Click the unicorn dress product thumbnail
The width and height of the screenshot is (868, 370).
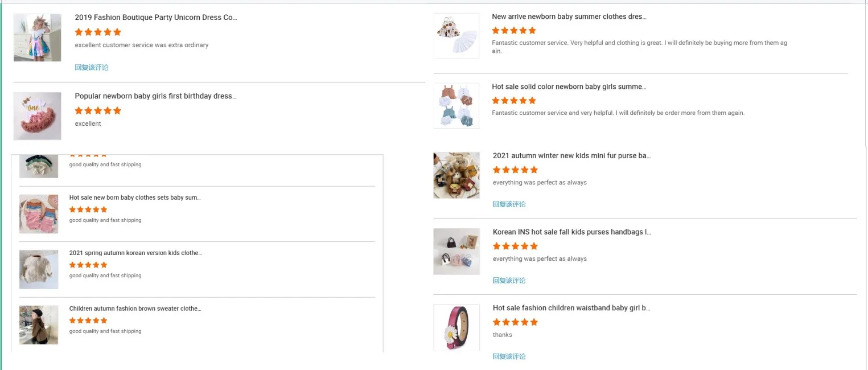coord(37,38)
